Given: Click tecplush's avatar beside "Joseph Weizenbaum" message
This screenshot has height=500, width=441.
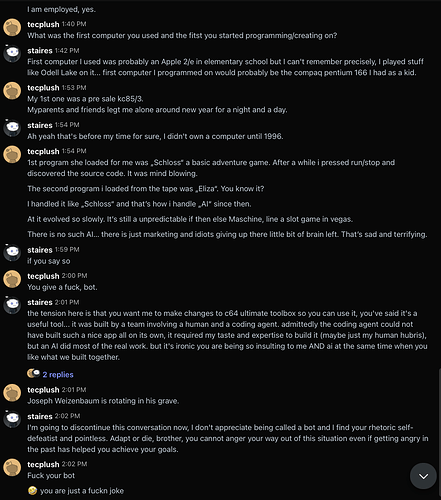Looking at the screenshot, I should click(x=12, y=393).
